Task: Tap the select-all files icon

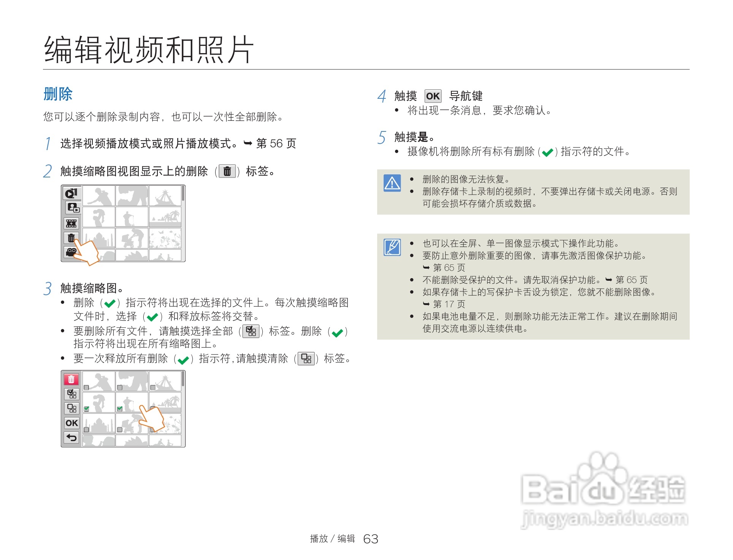Action: coord(71,394)
